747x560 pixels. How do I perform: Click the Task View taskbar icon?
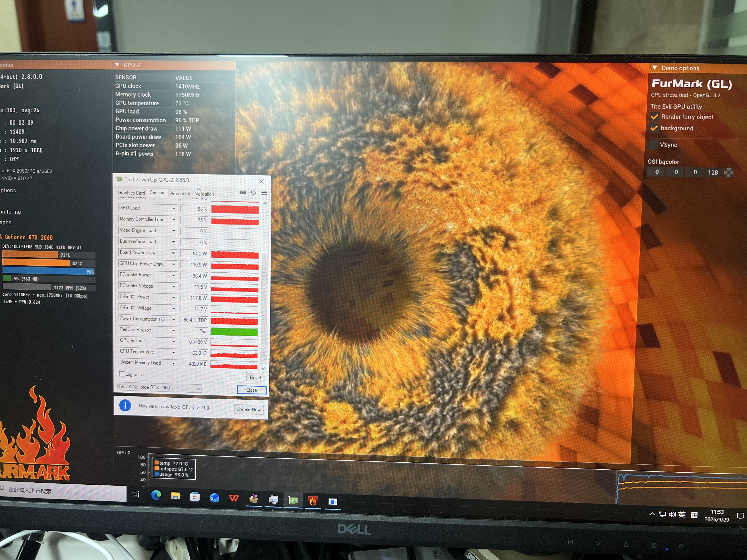(136, 494)
